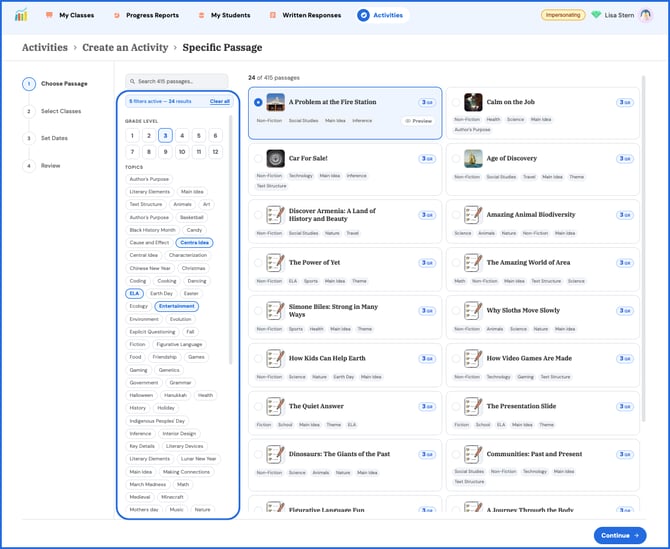The width and height of the screenshot is (670, 549).
Task: Click the passage list scrollbar
Action: tap(644, 248)
